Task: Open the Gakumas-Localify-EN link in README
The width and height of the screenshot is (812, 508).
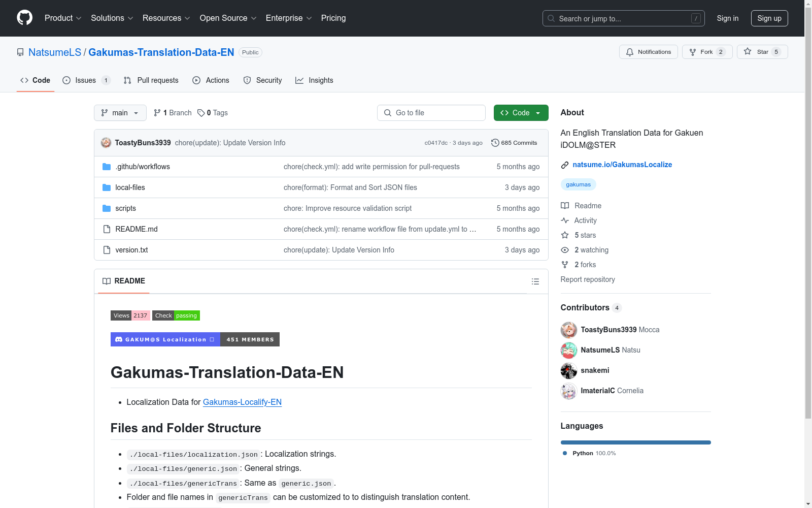Action: (242, 402)
